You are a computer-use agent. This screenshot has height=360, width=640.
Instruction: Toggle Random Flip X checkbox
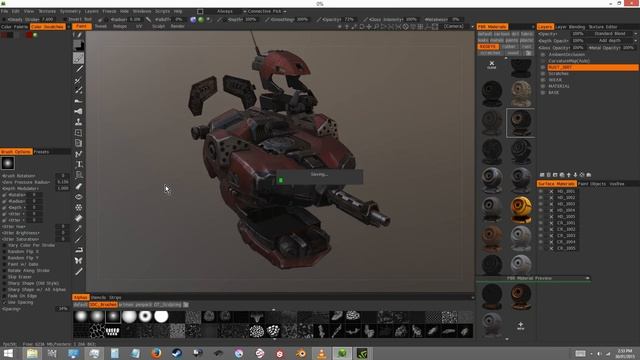coord(4,251)
